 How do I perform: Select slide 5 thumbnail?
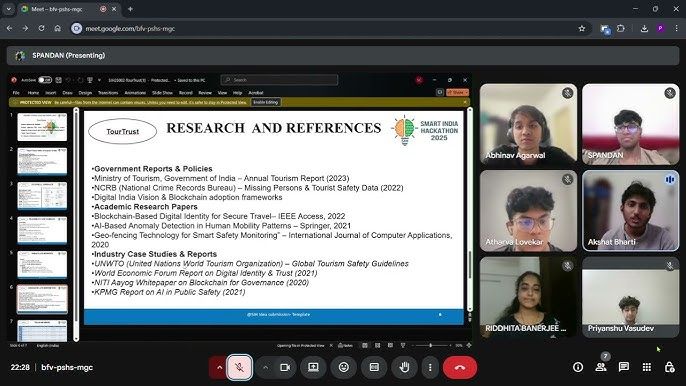(x=42, y=265)
